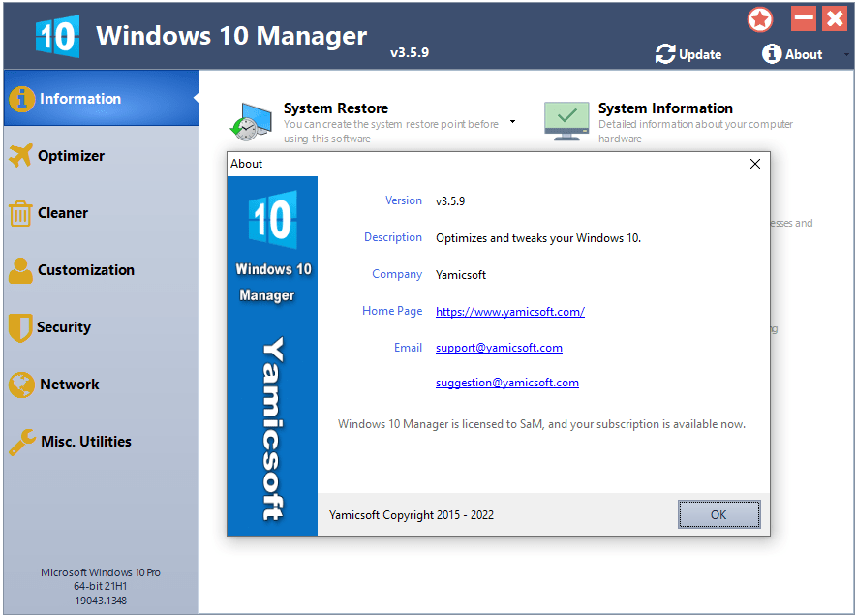Click the build number 19043.1348

coord(101,601)
